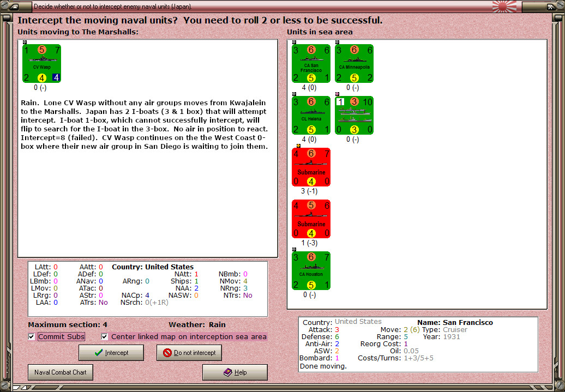
Task: Click the 'Type: Cruiser' detail
Action: coord(444,330)
